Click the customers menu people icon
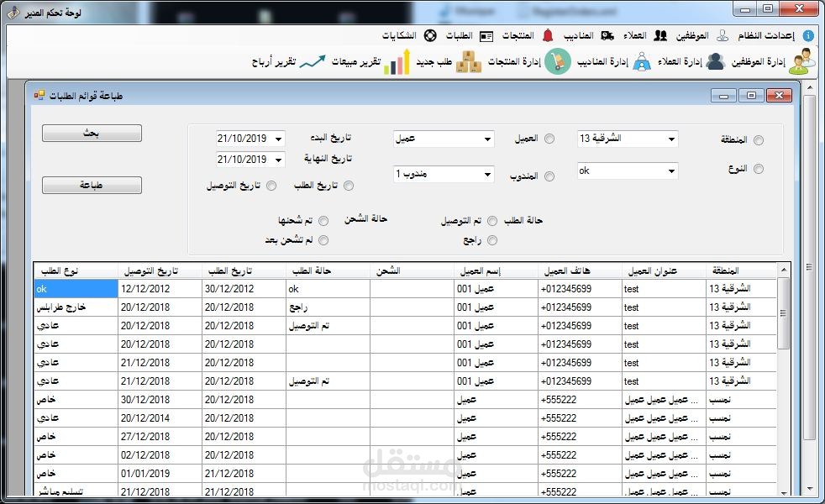The width and height of the screenshot is (825, 504). [660, 36]
